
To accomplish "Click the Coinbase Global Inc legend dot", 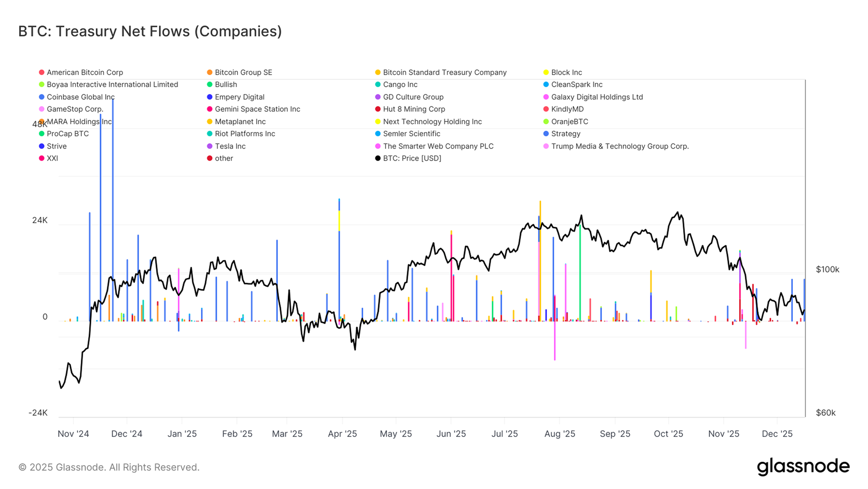I will pos(42,97).
